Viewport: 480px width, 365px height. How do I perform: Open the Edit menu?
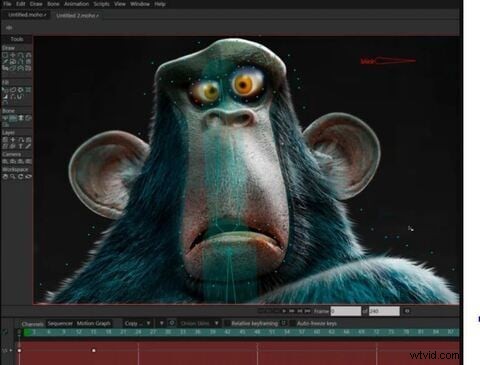[21, 4]
